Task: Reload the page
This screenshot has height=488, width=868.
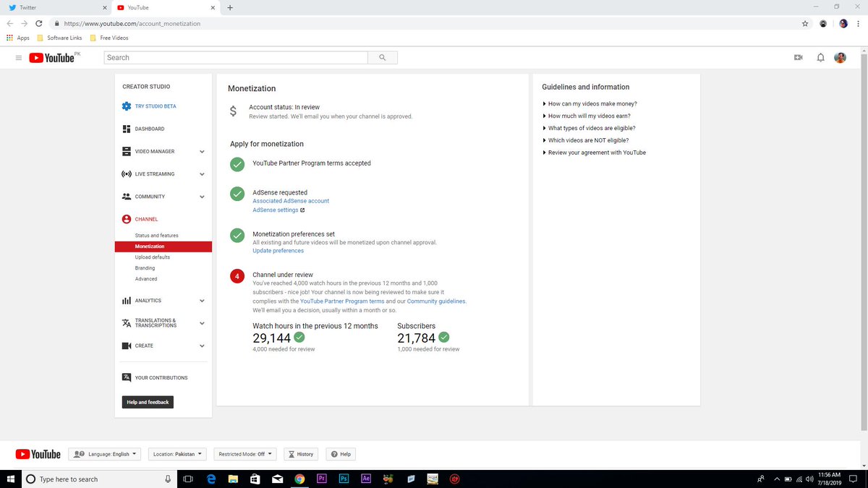Action: [38, 23]
